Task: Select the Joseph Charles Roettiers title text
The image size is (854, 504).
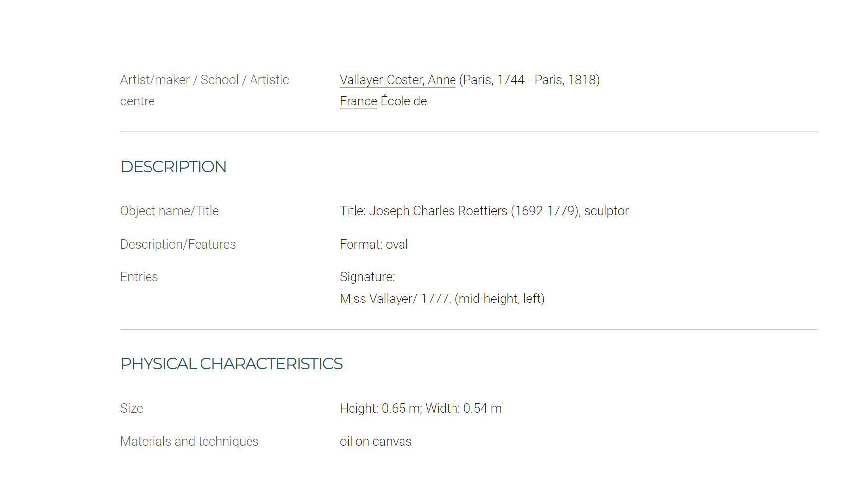Action: (x=484, y=211)
